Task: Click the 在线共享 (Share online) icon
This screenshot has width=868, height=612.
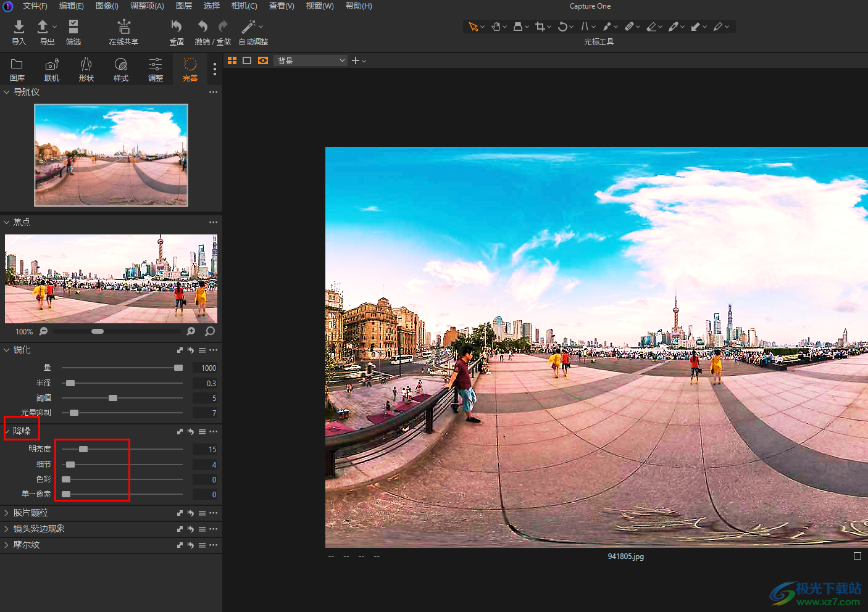Action: click(123, 27)
